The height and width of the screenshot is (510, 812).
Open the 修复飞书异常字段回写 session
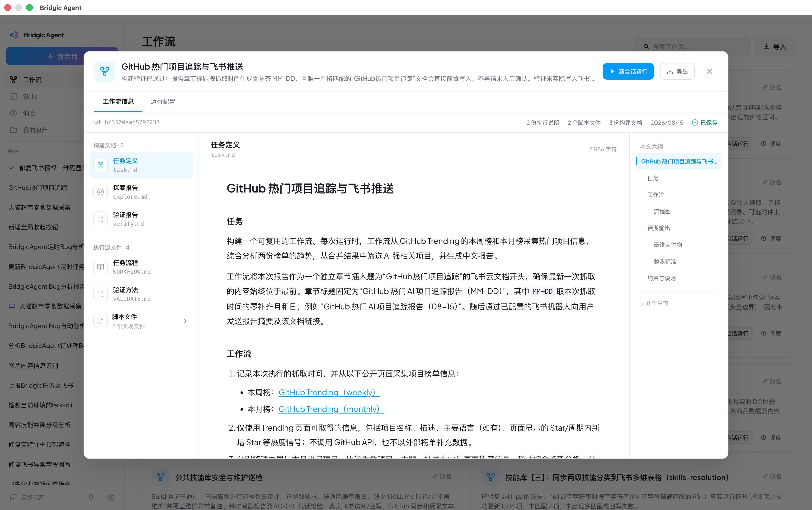39,464
